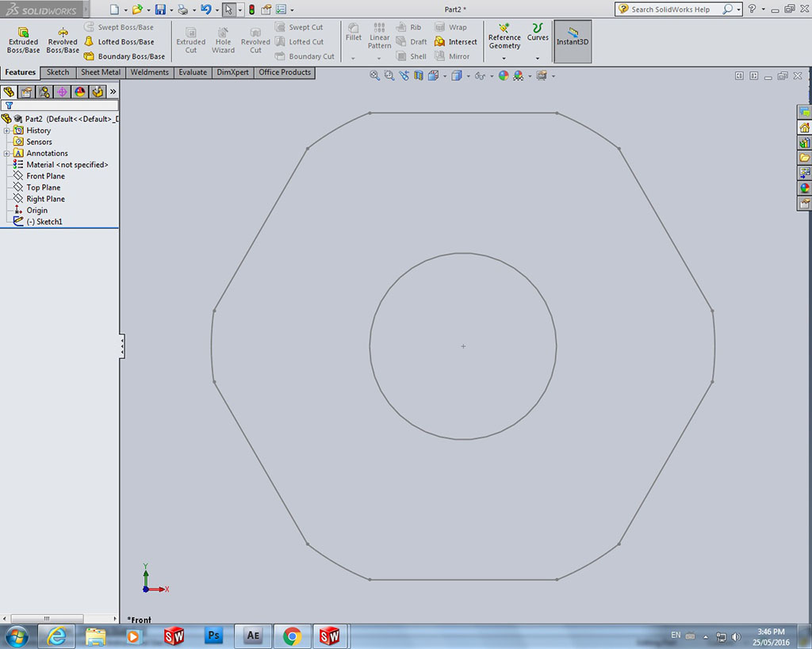This screenshot has height=649, width=812.
Task: Click the Rebuild traffic light icon
Action: [252, 10]
